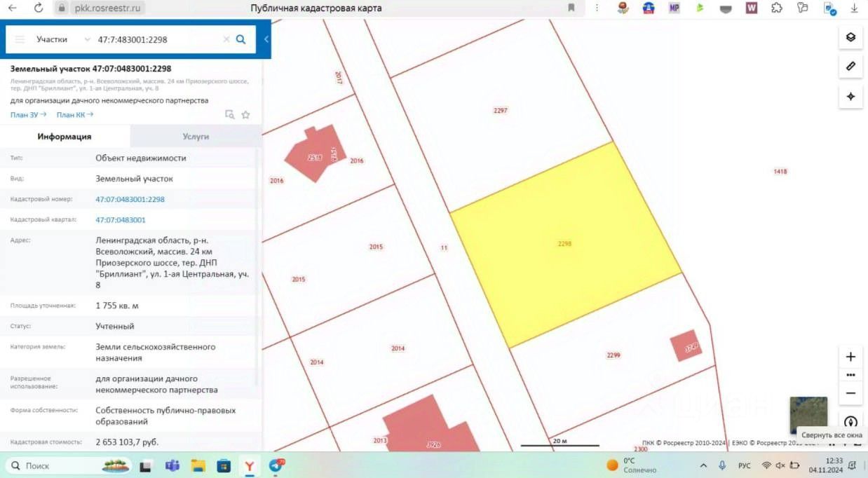Collapse the left info panel arrow
Viewport: 868px width, 478px height.
tap(266, 40)
